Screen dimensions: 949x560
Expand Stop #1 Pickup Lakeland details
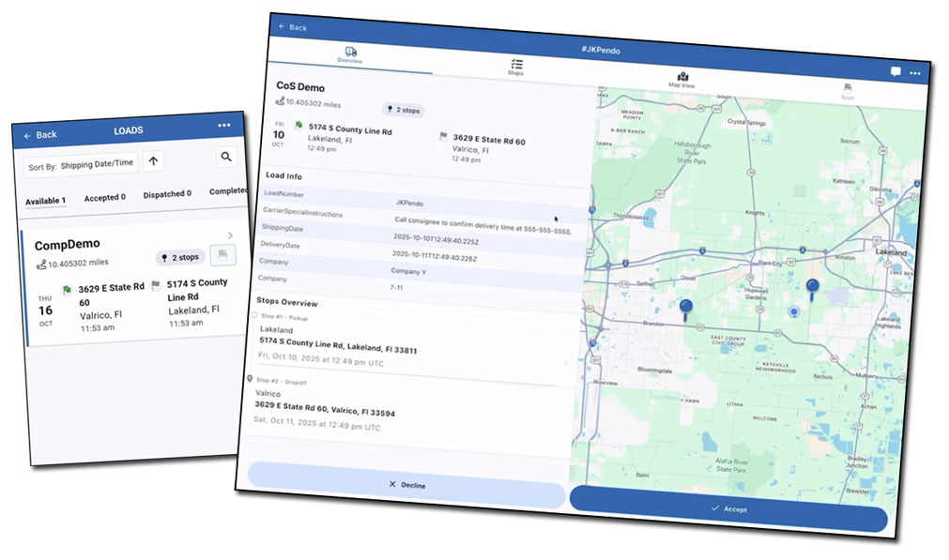click(x=565, y=362)
